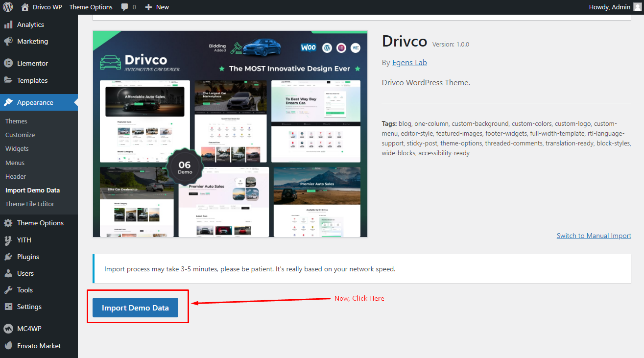Click the Users person icon
This screenshot has width=644, height=358.
pyautogui.click(x=8, y=273)
